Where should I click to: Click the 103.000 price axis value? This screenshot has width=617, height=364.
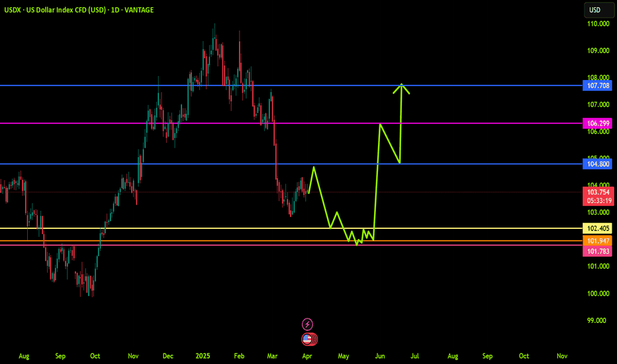click(598, 212)
